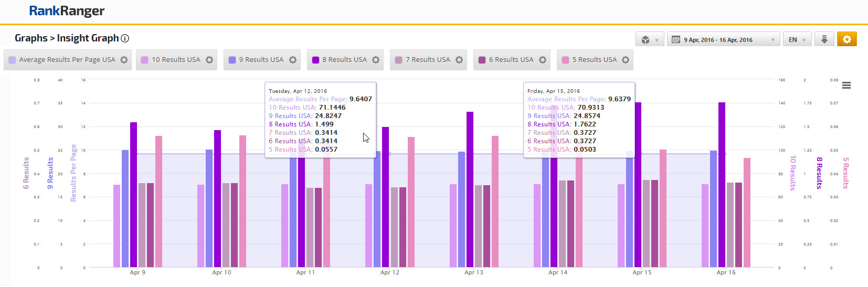Open gear settings for Average Results Per Page USA
The width and height of the screenshot is (868, 287).
[x=124, y=60]
